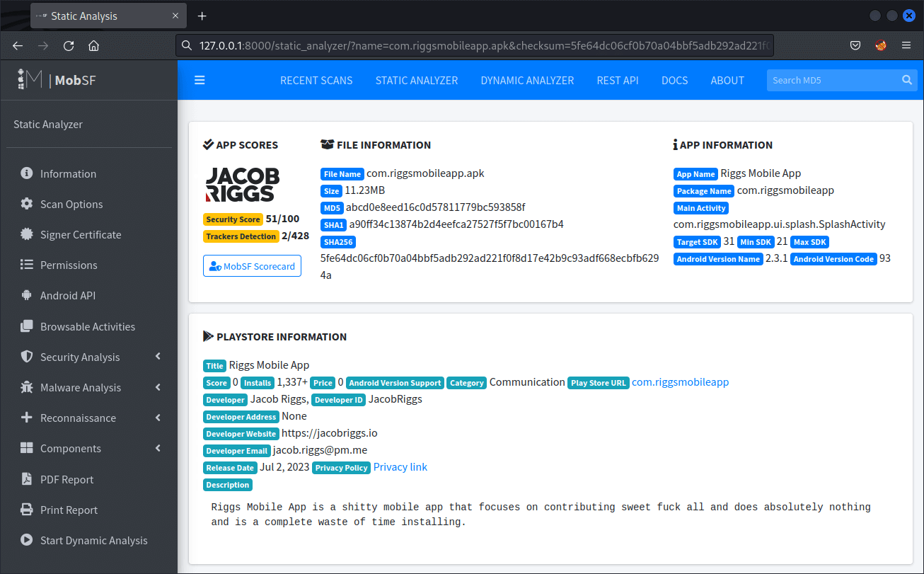This screenshot has height=574, width=924.
Task: Expand the Malware Analysis submenu arrow
Action: pos(158,387)
